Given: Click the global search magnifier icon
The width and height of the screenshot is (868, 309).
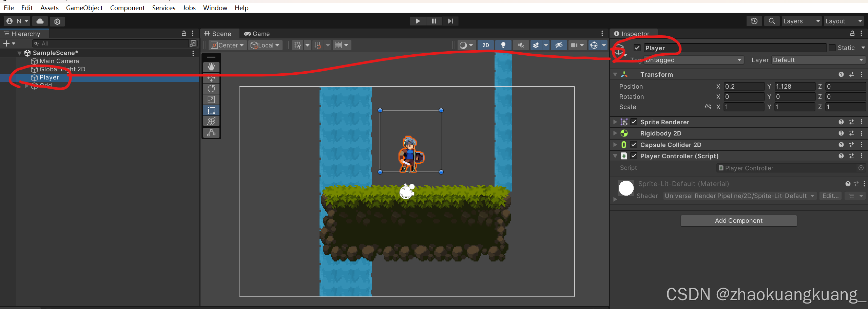Looking at the screenshot, I should (x=772, y=21).
